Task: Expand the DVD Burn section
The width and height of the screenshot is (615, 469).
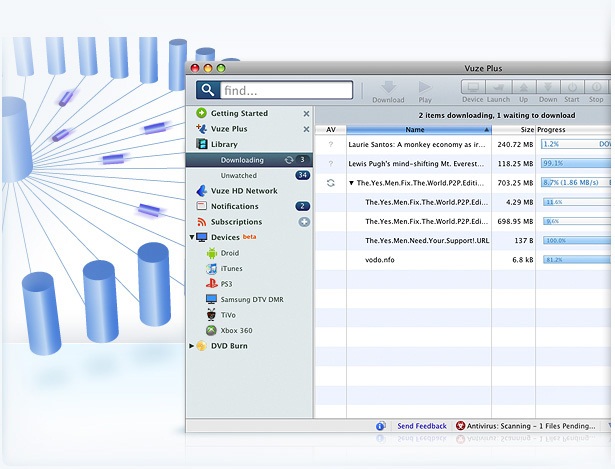Action: [x=192, y=346]
